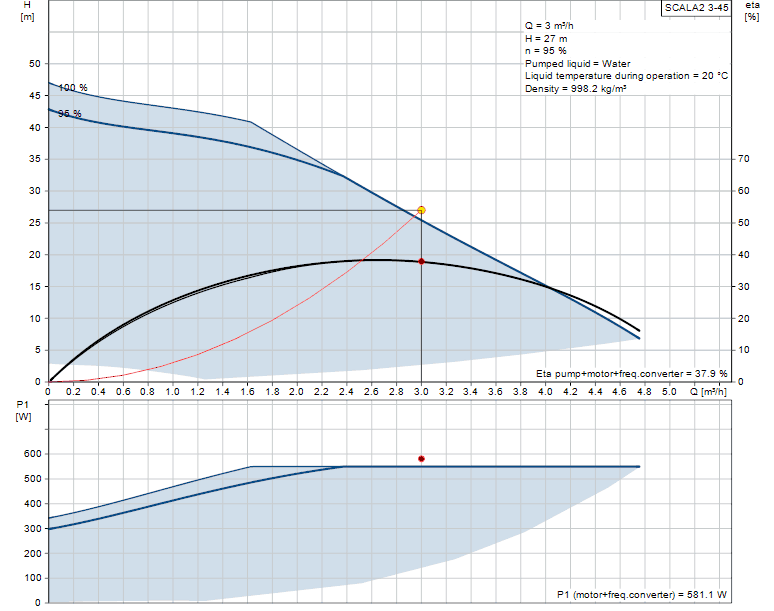774x611 pixels.
Task: Click the Pumped liquid = Water line
Action: click(x=577, y=63)
